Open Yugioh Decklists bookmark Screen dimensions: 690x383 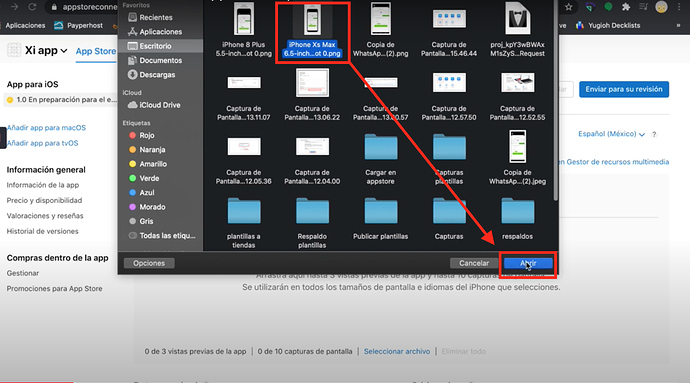point(608,26)
